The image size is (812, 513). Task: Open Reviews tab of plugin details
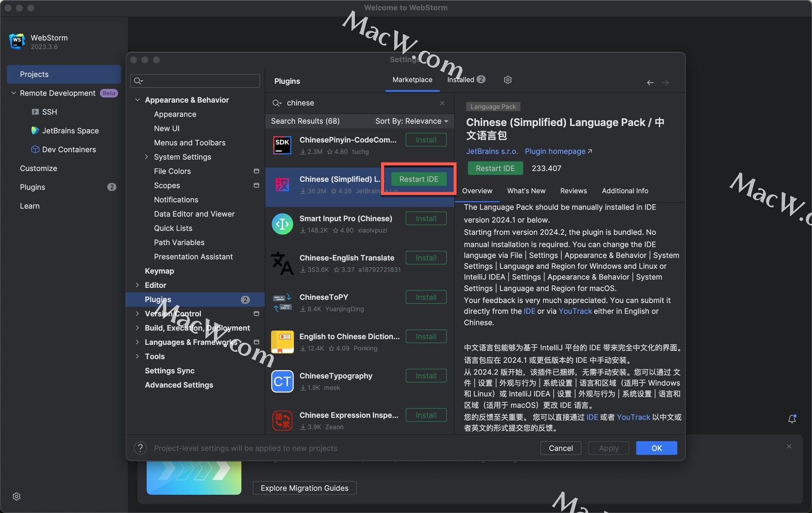573,191
